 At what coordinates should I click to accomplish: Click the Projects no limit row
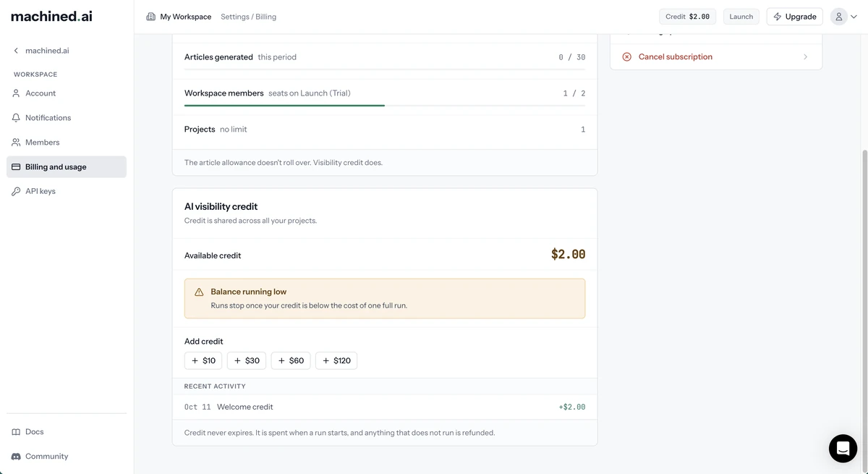pos(385,130)
